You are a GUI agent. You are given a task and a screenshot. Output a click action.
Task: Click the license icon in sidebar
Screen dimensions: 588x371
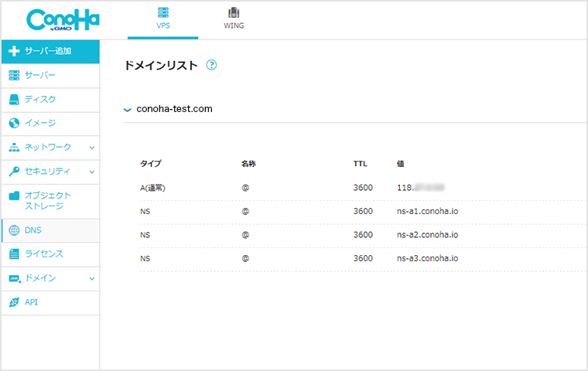point(14,254)
